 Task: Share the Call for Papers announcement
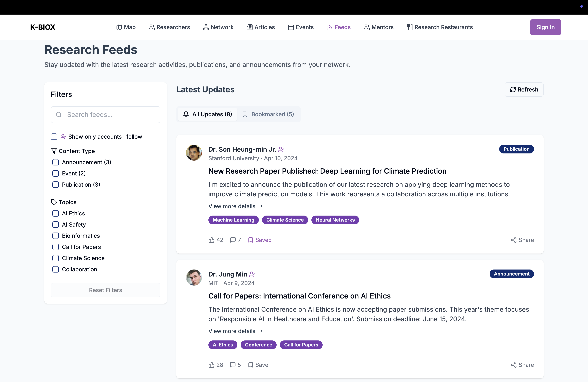[522, 365]
